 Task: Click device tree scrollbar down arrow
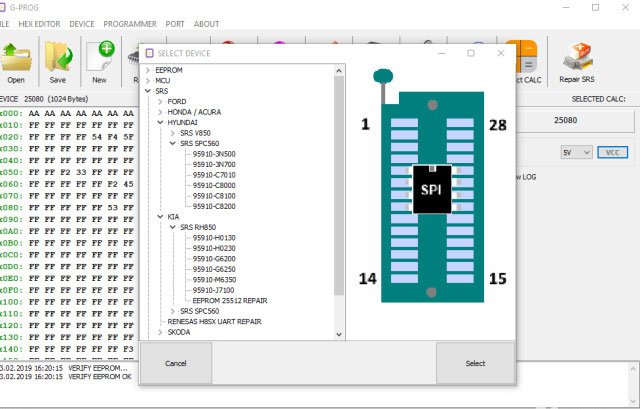339,334
